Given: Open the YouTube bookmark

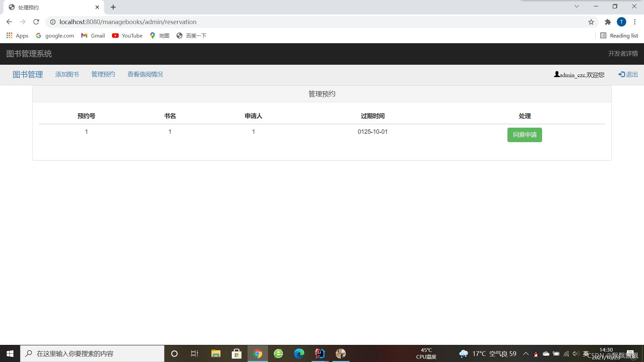Looking at the screenshot, I should click(x=127, y=36).
